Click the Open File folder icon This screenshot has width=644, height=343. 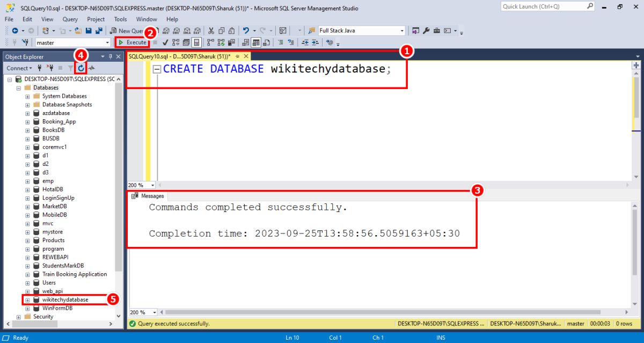tap(78, 31)
